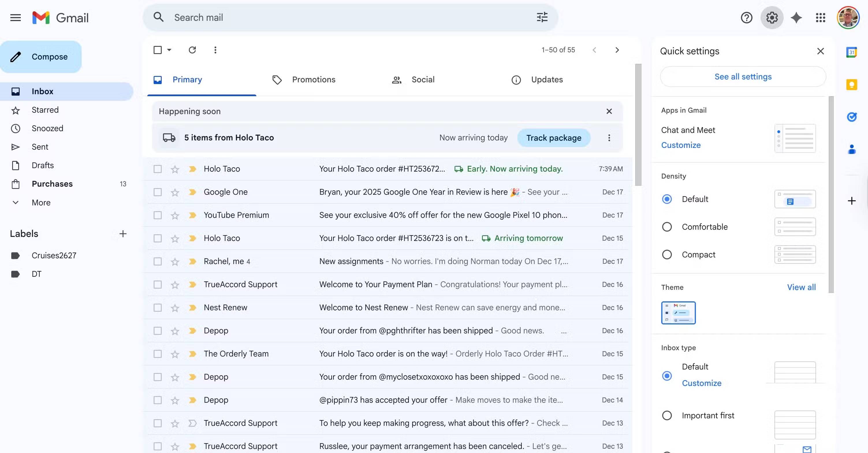Refresh the inbox
Viewport: 868px width, 453px height.
192,50
